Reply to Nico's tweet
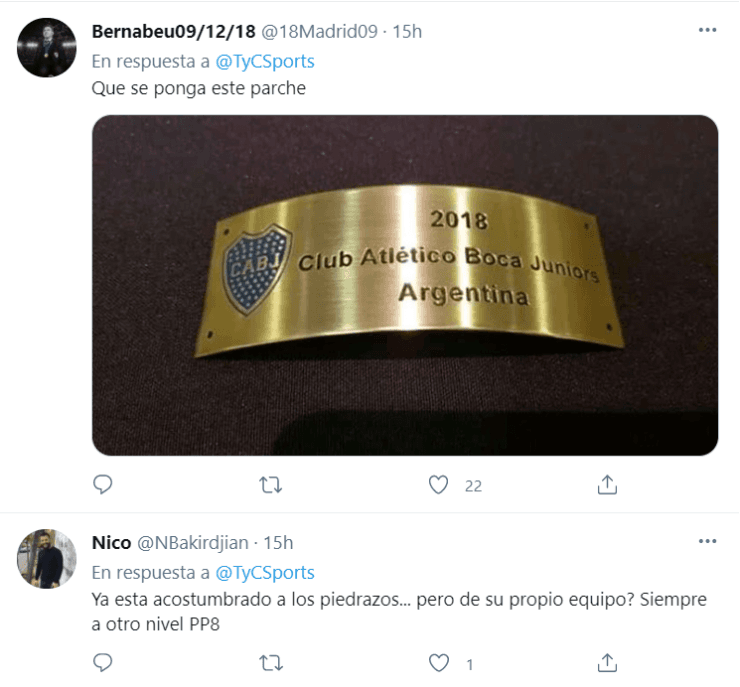This screenshot has width=740, height=687. (x=102, y=663)
